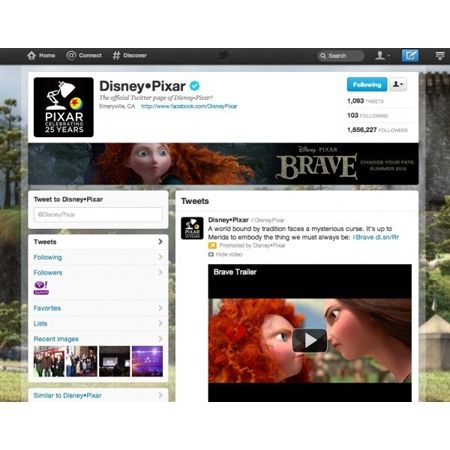Expand the Favorites row chevron

pyautogui.click(x=160, y=308)
